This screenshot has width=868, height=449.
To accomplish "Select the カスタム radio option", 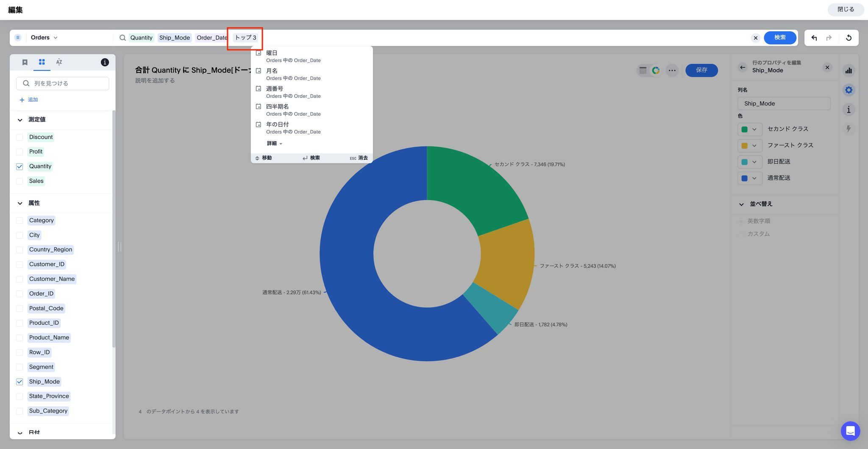I will [741, 234].
